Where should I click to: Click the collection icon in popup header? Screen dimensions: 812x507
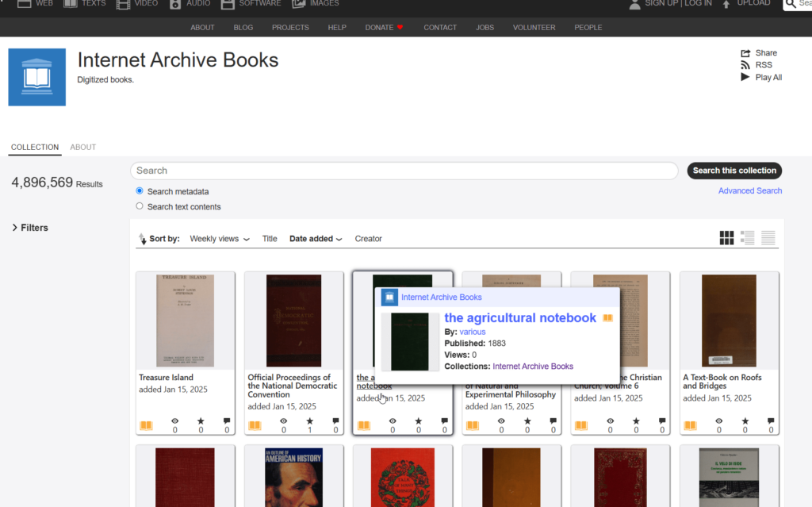pos(389,297)
